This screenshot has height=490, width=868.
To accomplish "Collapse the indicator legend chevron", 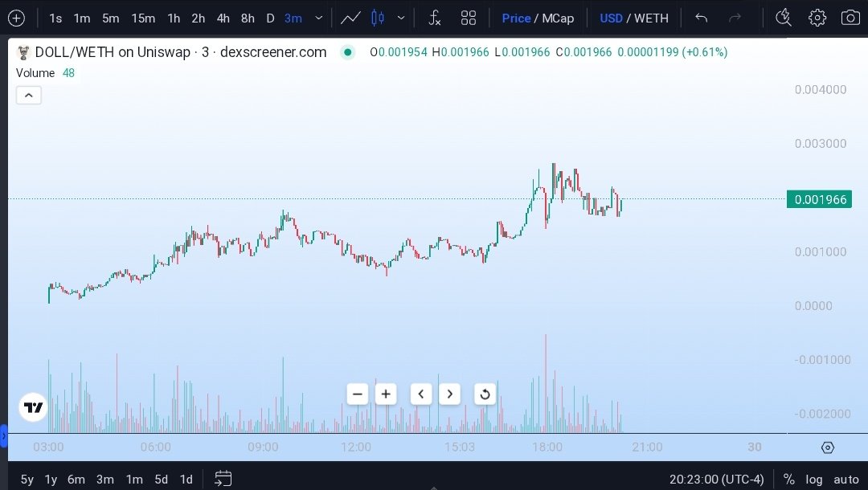I will click(29, 96).
